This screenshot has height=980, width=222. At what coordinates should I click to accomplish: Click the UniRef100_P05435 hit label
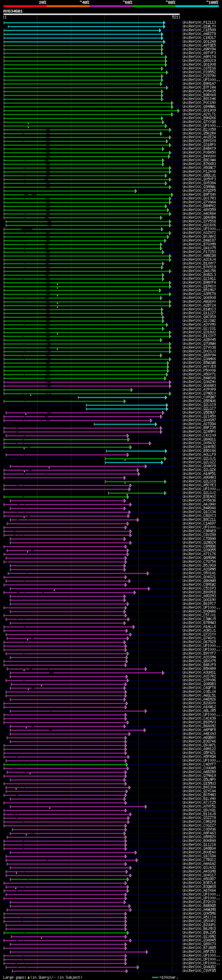(199, 91)
